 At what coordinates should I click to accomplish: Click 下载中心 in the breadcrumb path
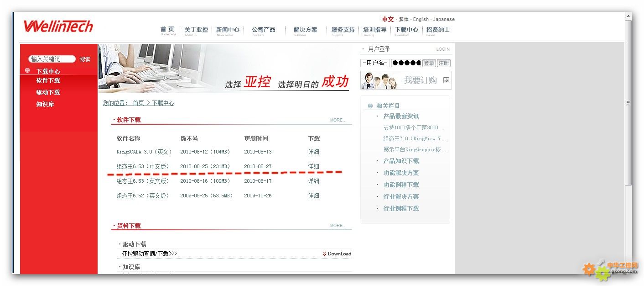[163, 103]
